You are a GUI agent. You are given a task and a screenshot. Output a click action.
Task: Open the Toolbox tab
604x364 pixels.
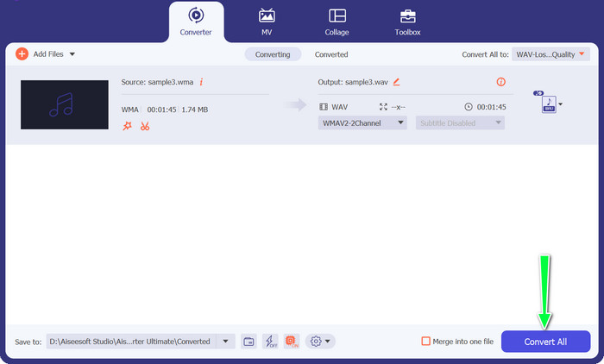(407, 22)
